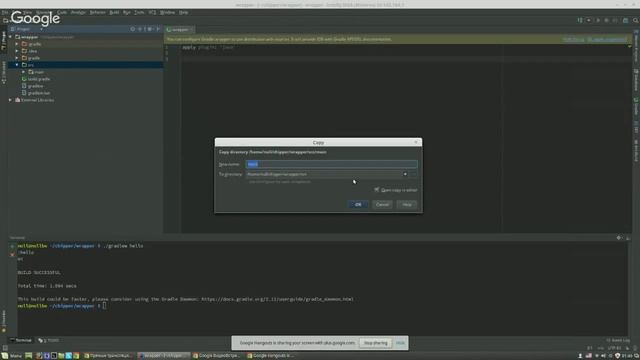Image resolution: width=640 pixels, height=360 pixels.
Task: Open the VCS menu
Action: click(x=152, y=12)
